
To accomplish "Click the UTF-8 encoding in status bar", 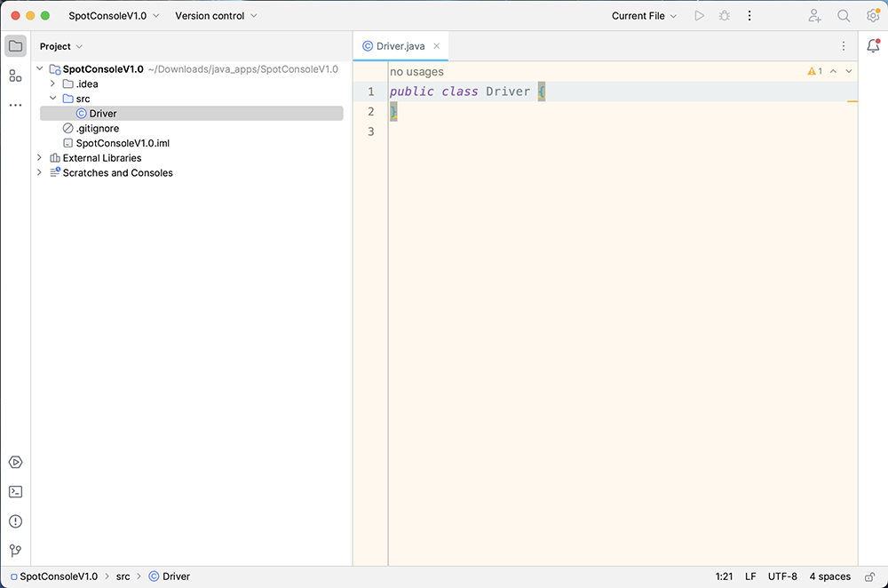I will pos(782,576).
